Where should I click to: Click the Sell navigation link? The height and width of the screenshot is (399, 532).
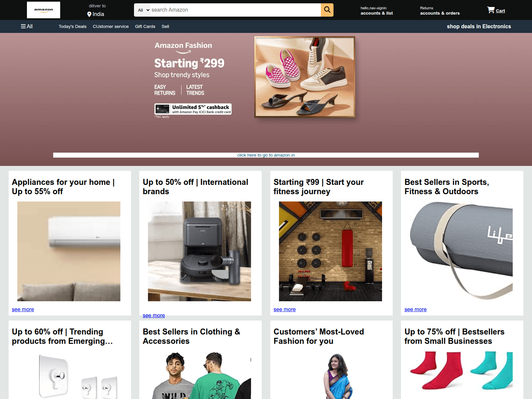(x=165, y=27)
